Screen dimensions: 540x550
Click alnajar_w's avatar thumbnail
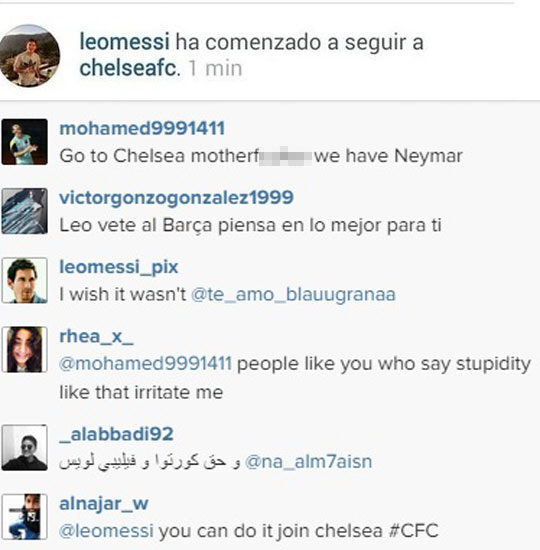[25, 516]
